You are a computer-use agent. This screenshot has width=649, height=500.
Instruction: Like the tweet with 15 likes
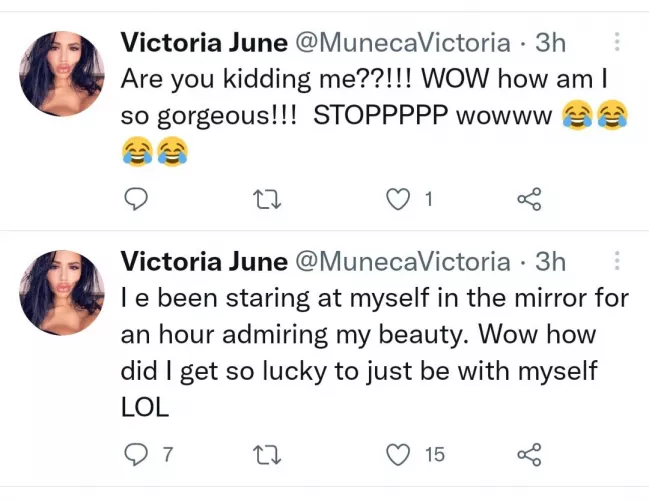tap(399, 455)
